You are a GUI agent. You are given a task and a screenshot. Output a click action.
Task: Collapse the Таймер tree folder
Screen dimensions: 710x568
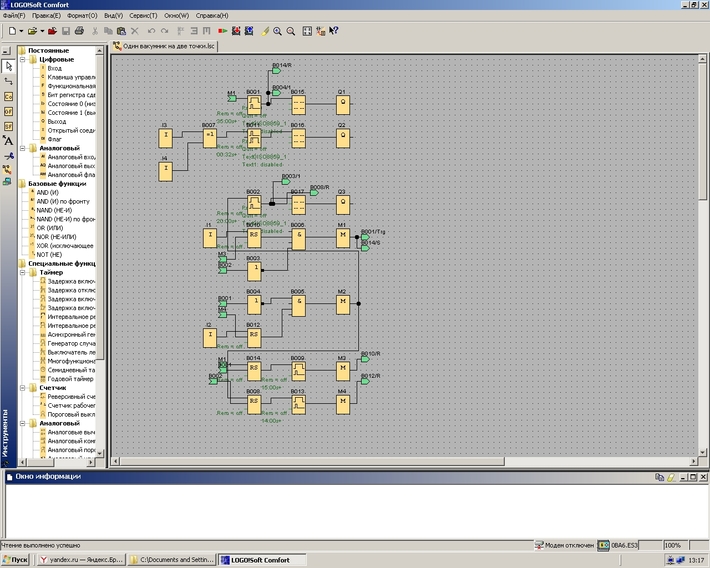23,272
